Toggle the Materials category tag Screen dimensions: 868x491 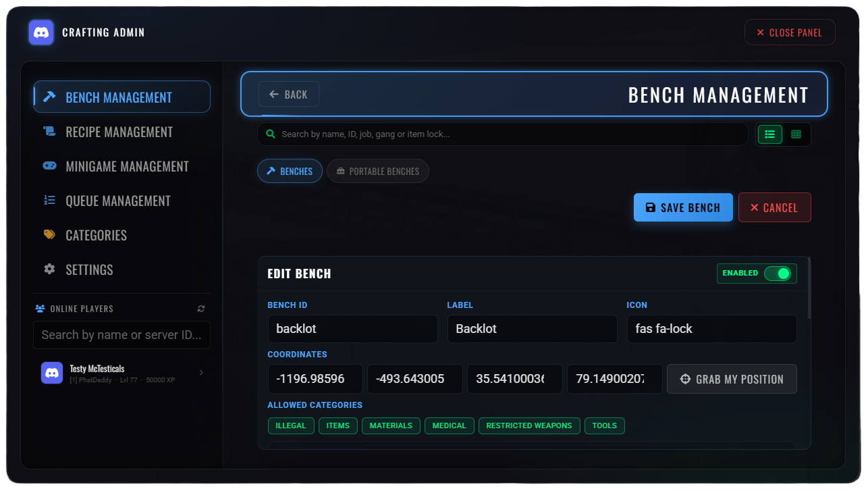point(391,425)
